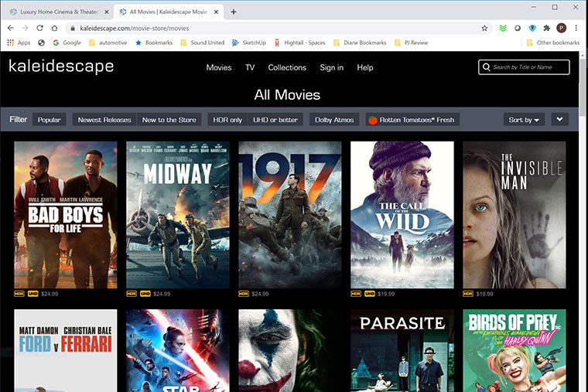Screen dimensions: 588x392
Task: Open the Other bookmarks folder
Action: tap(552, 43)
